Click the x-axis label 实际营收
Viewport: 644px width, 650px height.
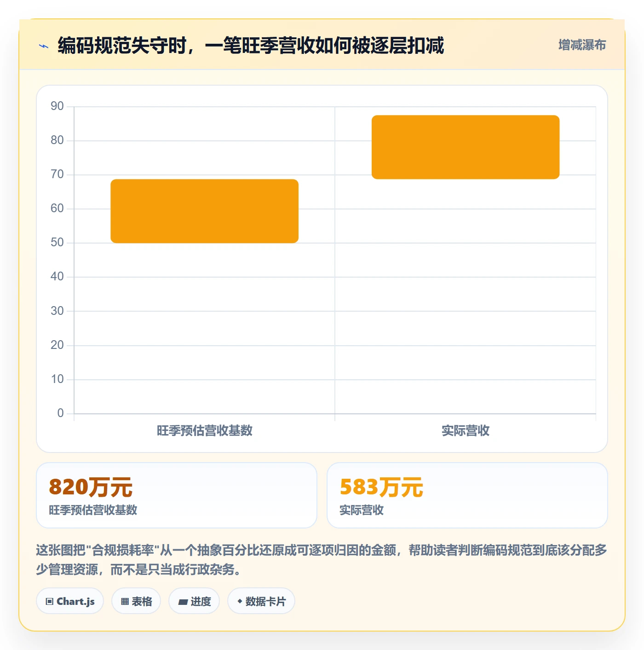point(466,430)
